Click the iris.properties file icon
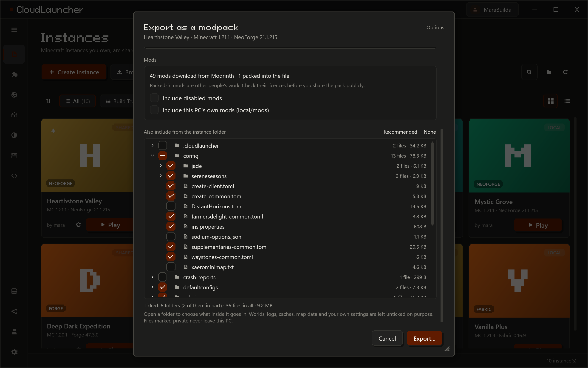The height and width of the screenshot is (368, 588). click(186, 226)
